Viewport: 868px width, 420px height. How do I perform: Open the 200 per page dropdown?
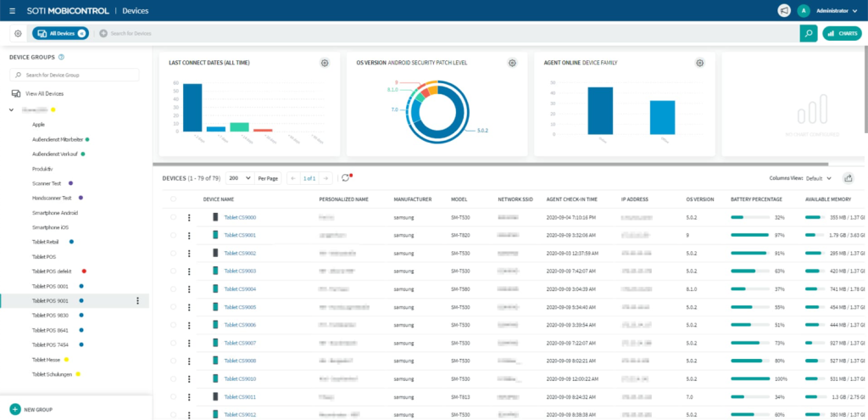click(x=239, y=178)
